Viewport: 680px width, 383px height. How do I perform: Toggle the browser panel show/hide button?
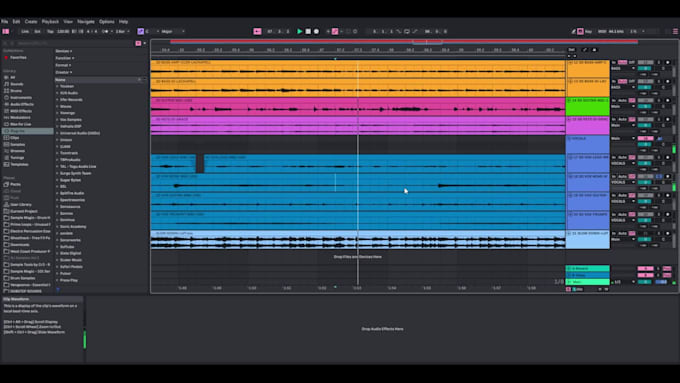pyautogui.click(x=6, y=31)
